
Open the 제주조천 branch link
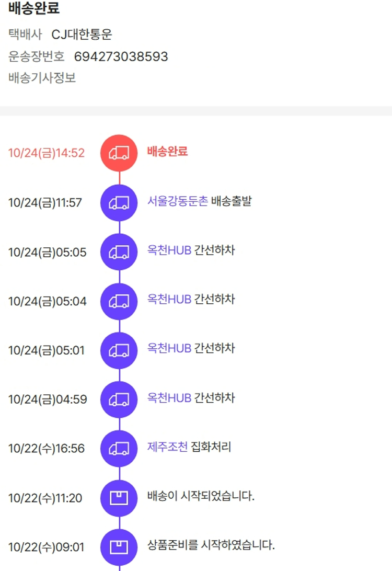click(x=167, y=447)
